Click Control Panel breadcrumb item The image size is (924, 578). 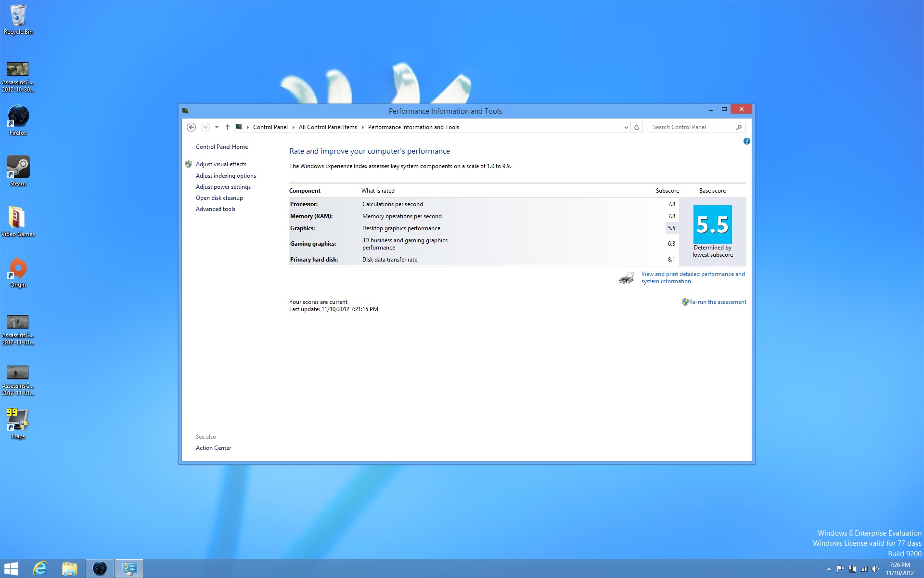point(270,127)
